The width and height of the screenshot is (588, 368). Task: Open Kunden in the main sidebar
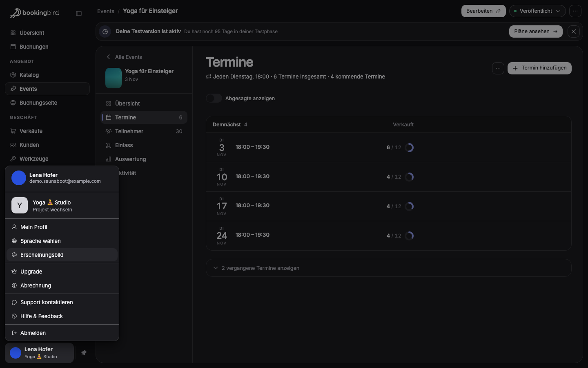pos(47,145)
